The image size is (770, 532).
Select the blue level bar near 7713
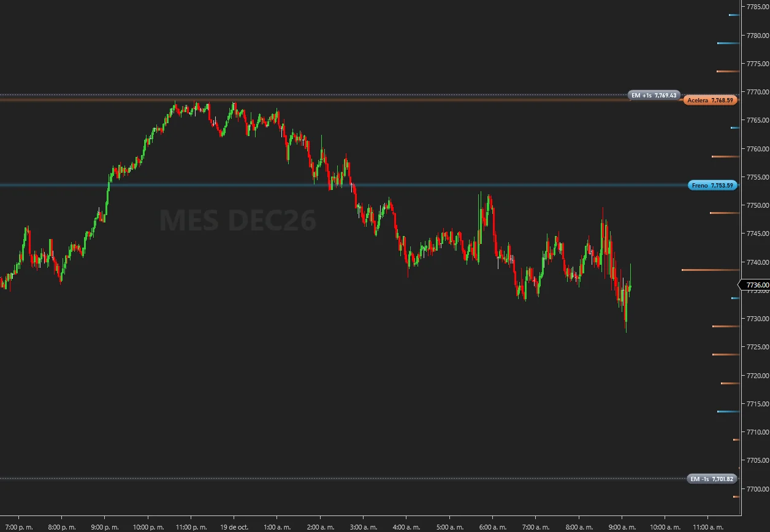pyautogui.click(x=728, y=411)
